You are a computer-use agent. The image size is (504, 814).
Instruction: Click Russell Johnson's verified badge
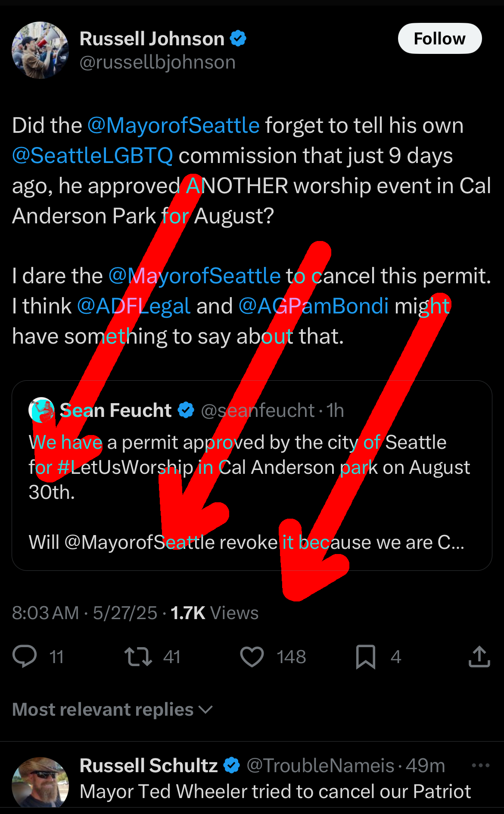coord(238,39)
